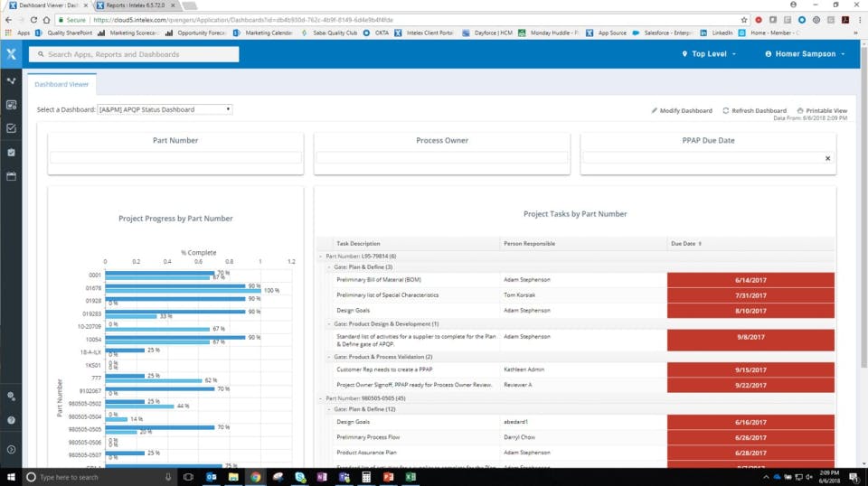Click Modify Dashboard
Screen dimensions: 868x486
point(682,110)
